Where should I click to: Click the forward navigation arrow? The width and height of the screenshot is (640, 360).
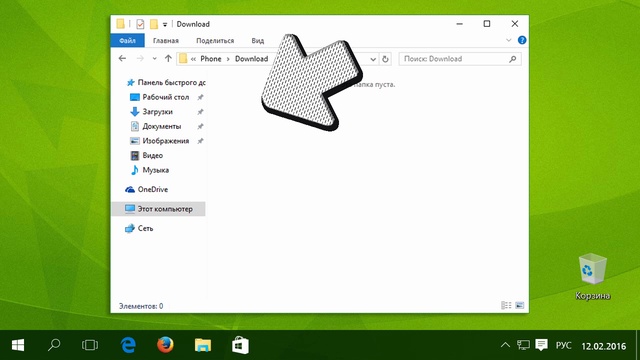pyautogui.click(x=140, y=58)
